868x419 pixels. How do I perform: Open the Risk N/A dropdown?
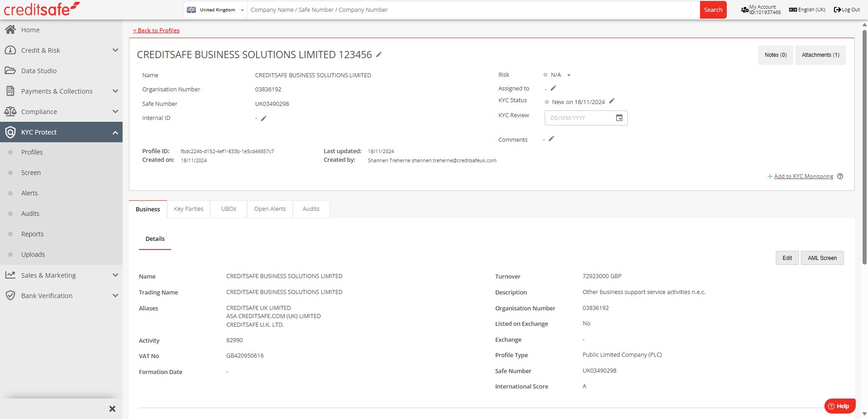[x=569, y=75]
